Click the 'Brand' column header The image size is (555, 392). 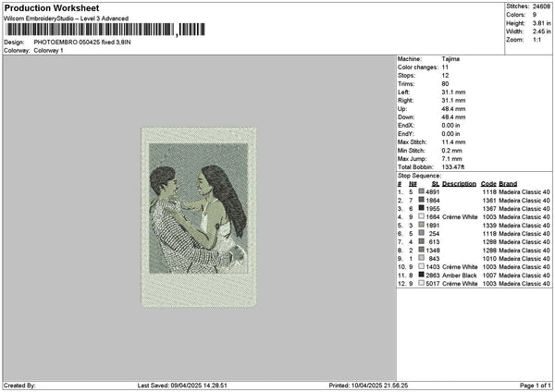point(508,184)
